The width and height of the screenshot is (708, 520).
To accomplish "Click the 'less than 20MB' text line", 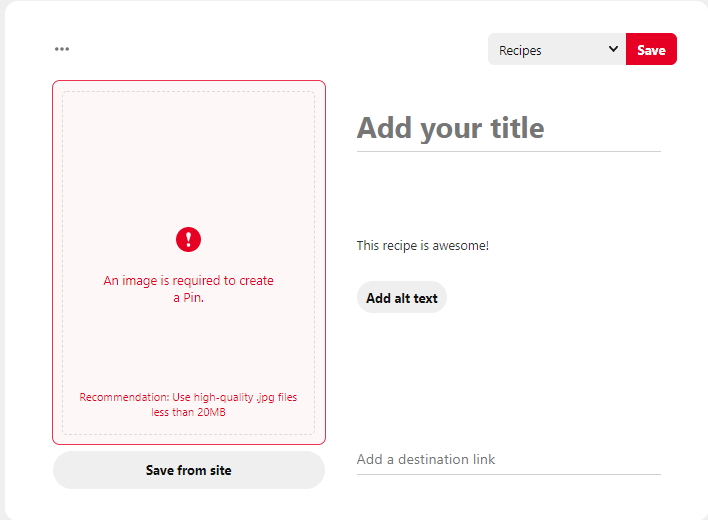I will [188, 412].
